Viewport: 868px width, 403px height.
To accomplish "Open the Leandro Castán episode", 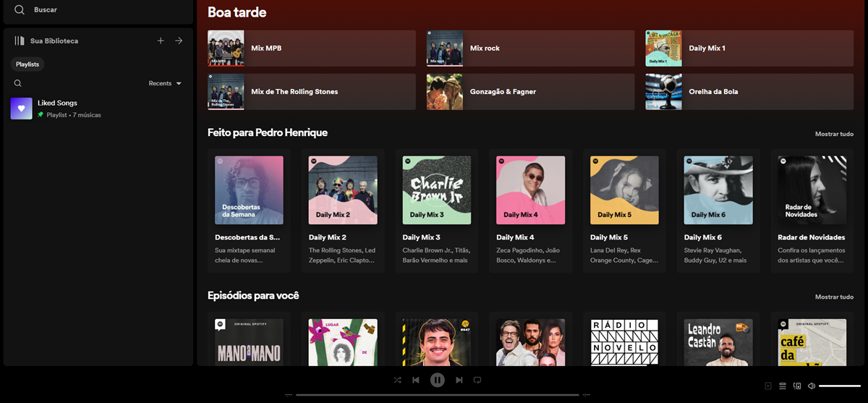I will coord(718,339).
